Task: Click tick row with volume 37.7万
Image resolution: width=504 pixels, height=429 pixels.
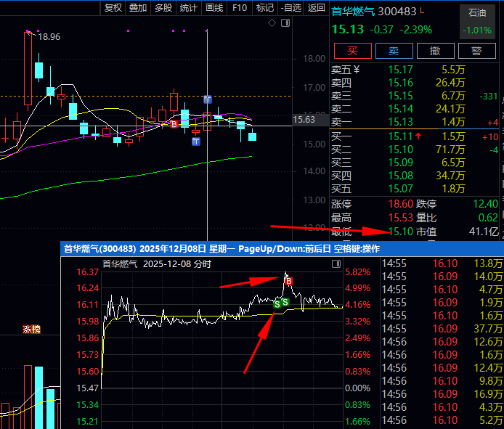Action: [x=442, y=329]
